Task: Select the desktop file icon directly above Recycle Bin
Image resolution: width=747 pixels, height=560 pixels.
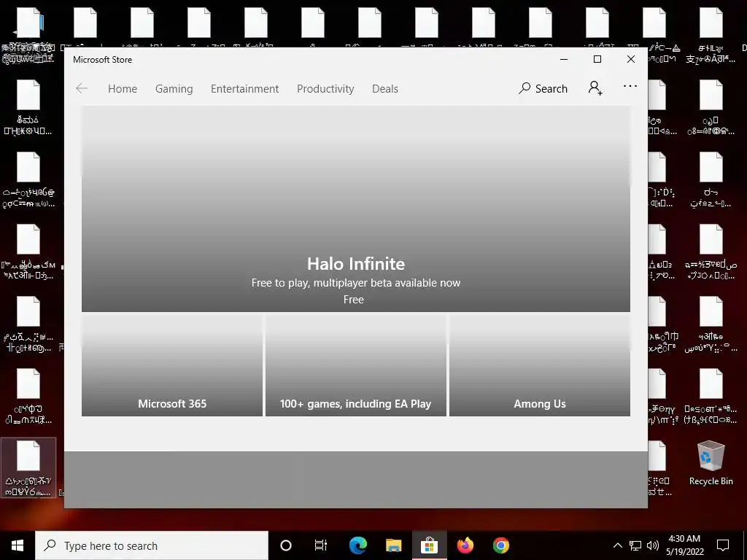Action: [x=711, y=394]
